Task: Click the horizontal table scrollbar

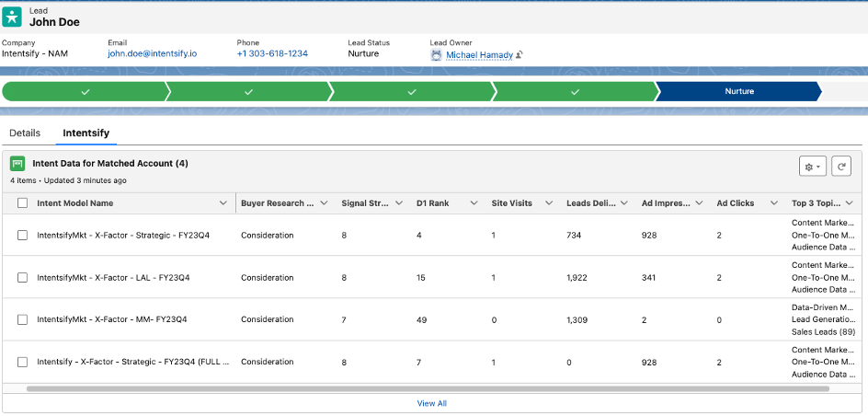Action: click(428, 389)
